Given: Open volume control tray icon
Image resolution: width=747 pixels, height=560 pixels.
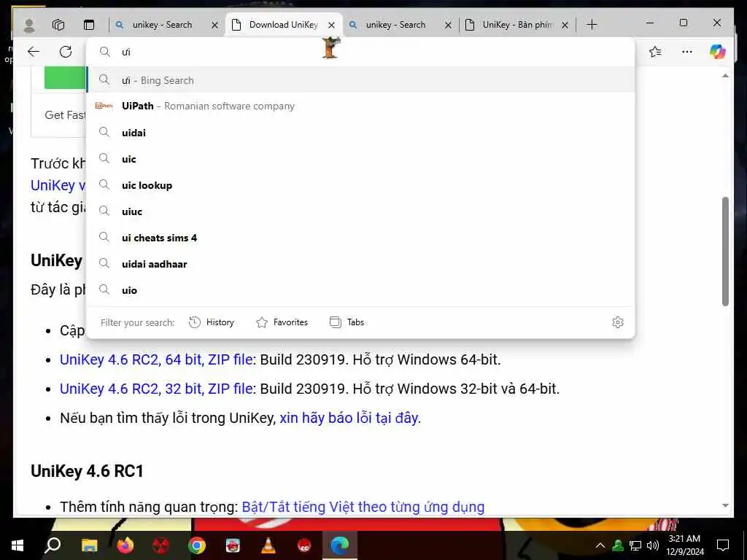Looking at the screenshot, I should [x=653, y=545].
